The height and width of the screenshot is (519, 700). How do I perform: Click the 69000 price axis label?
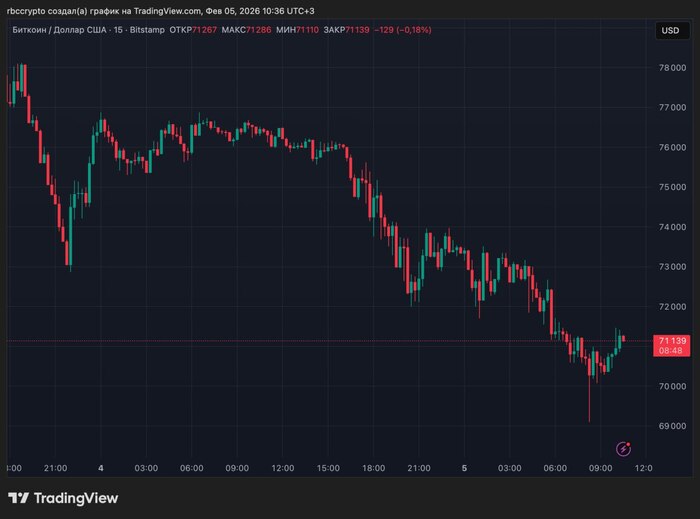coord(671,426)
